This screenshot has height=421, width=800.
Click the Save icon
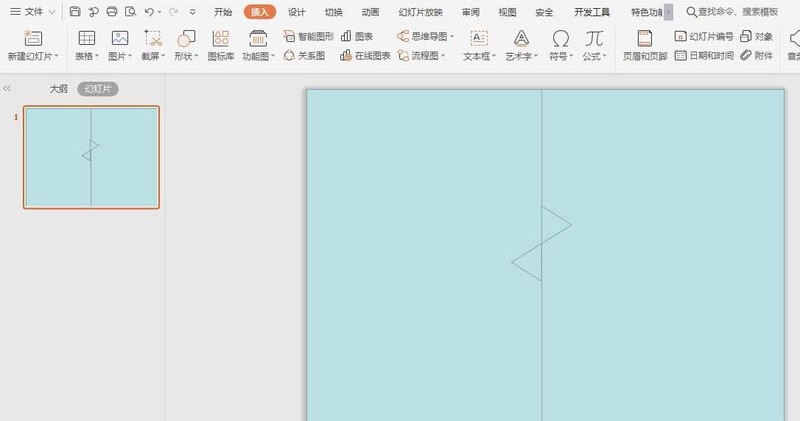click(x=75, y=11)
